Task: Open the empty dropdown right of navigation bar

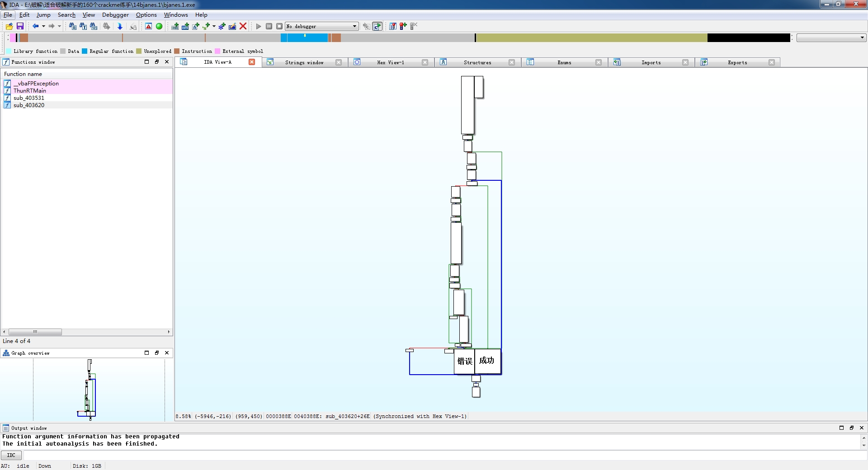Action: click(831, 38)
